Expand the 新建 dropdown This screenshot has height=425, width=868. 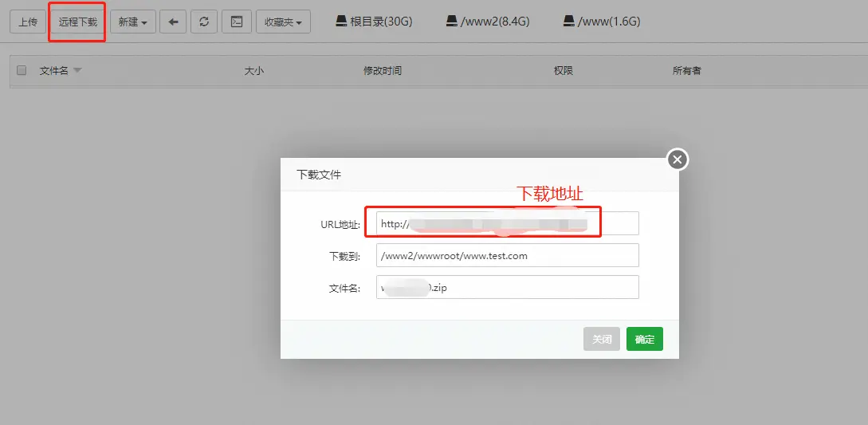(132, 22)
